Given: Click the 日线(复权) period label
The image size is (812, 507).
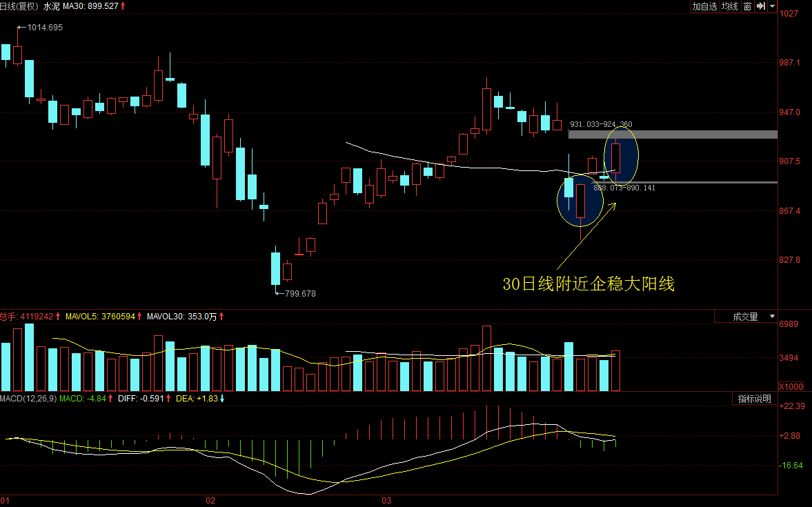Looking at the screenshot, I should [19, 6].
